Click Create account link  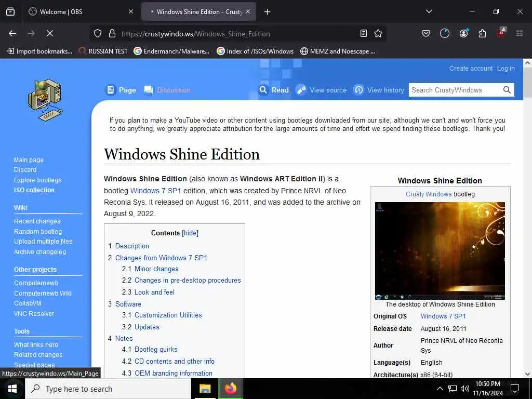pyautogui.click(x=471, y=68)
